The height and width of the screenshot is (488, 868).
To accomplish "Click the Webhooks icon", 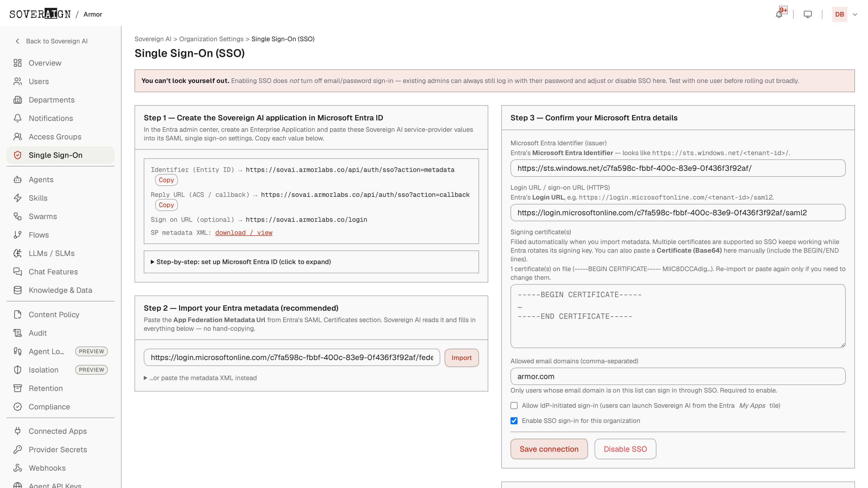I will click(18, 468).
